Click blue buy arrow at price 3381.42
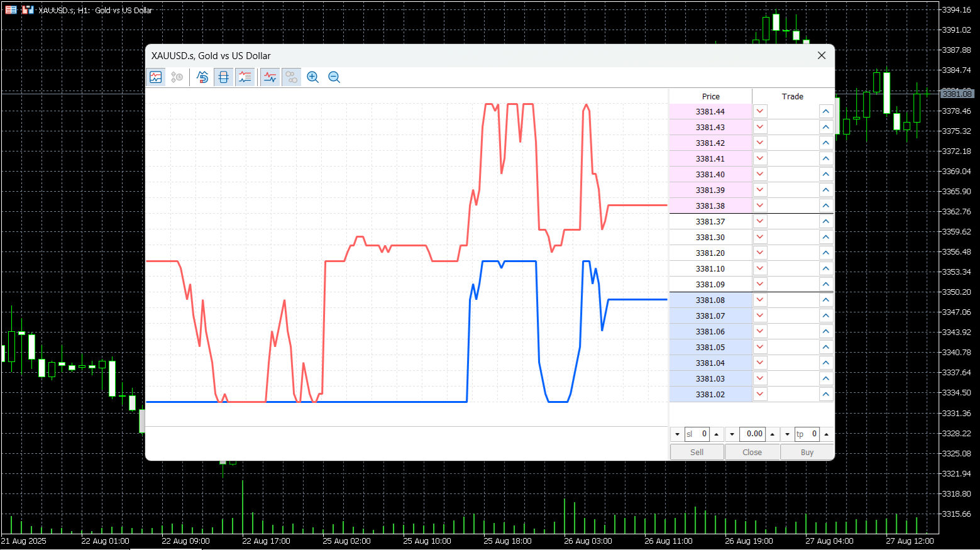980x550 pixels. (826, 143)
